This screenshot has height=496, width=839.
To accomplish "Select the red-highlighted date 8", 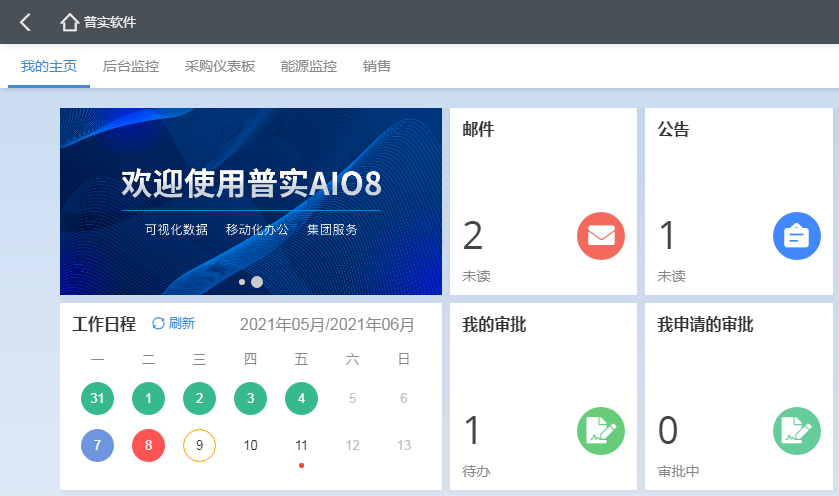I will 148,445.
